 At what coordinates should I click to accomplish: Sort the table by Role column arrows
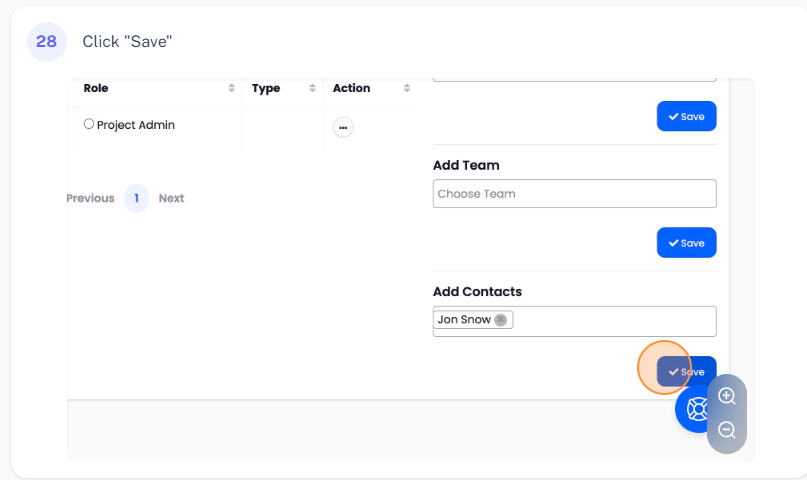(232, 89)
